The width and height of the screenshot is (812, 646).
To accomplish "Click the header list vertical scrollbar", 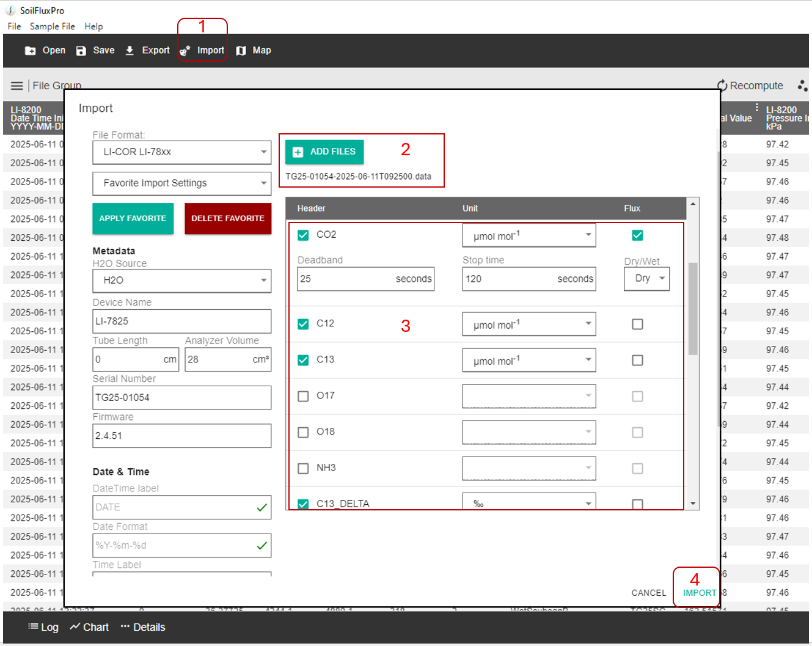I will [x=692, y=309].
